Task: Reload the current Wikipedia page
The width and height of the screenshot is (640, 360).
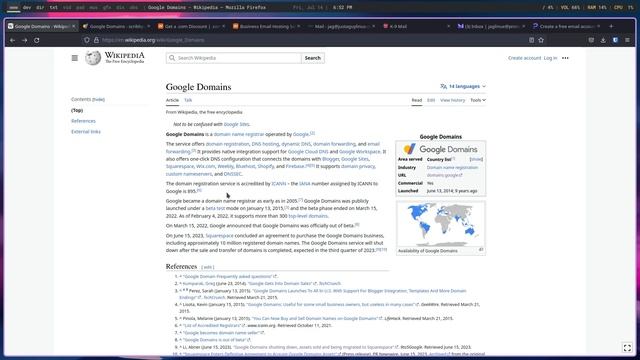Action: tap(37, 40)
